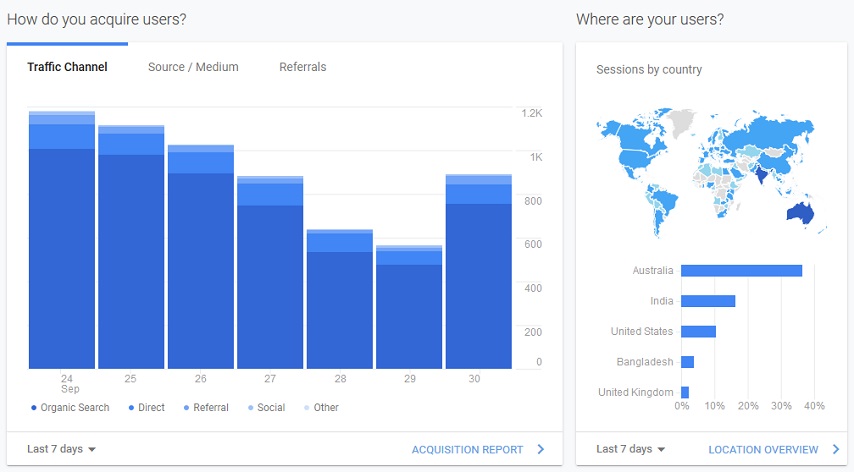
Task: Open the Last 7 days dropdown under traffic chart
Action: coord(62,449)
